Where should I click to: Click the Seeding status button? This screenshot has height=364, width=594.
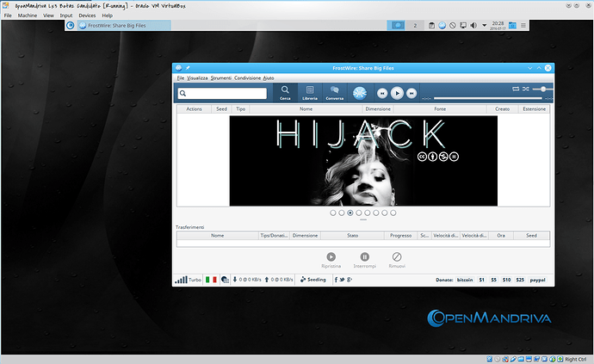(x=312, y=280)
